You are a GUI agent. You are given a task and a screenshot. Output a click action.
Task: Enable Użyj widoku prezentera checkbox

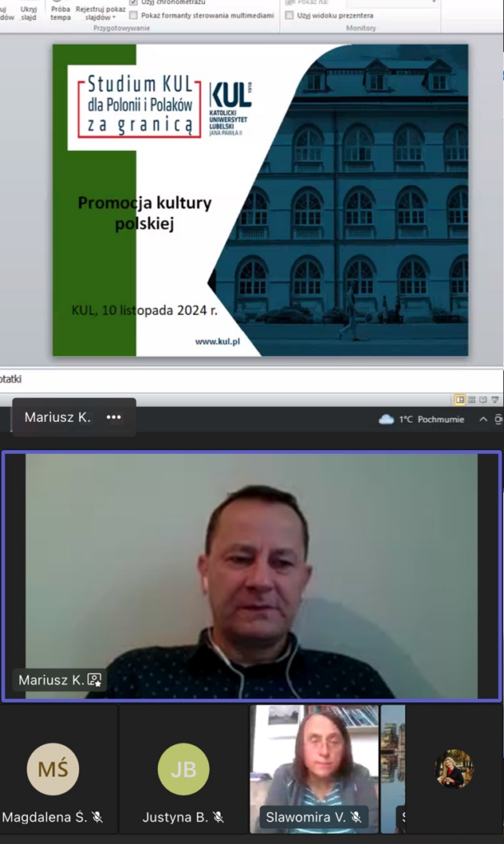pyautogui.click(x=289, y=15)
